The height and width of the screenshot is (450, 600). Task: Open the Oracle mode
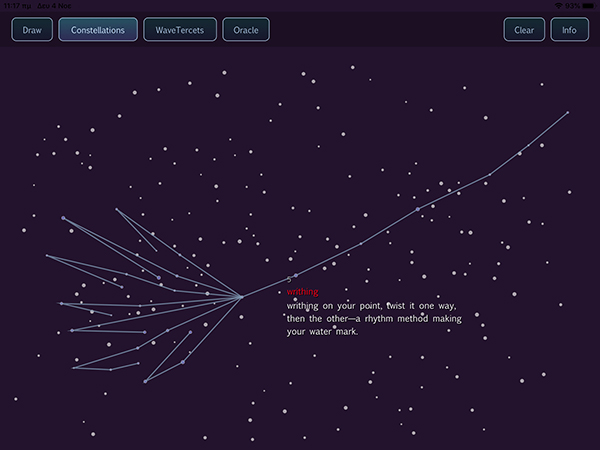246,30
